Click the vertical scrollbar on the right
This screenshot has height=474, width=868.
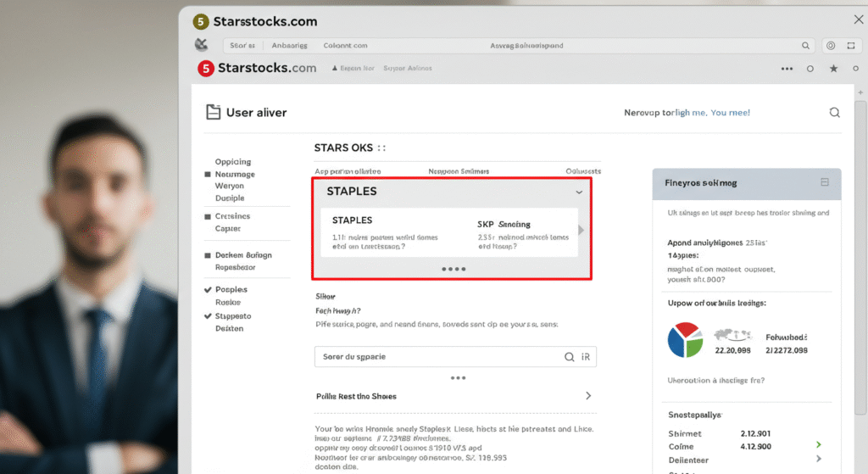tap(860, 258)
